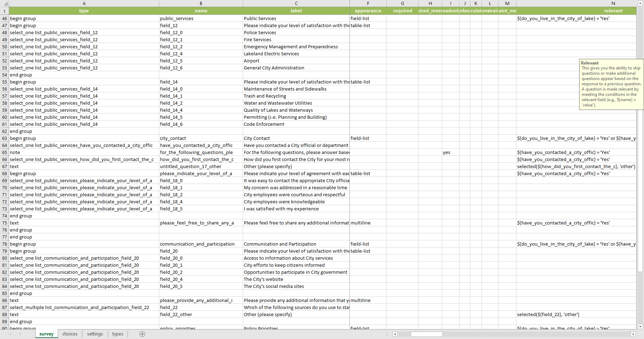Switch to the types sheet tab
The image size is (644, 339).
point(117,334)
